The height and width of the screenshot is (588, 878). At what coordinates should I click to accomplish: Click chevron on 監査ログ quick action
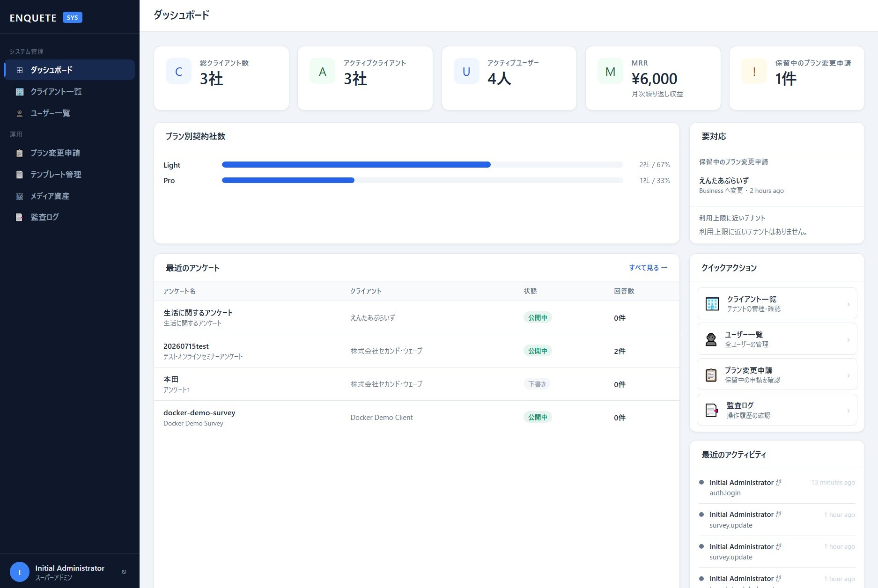848,411
